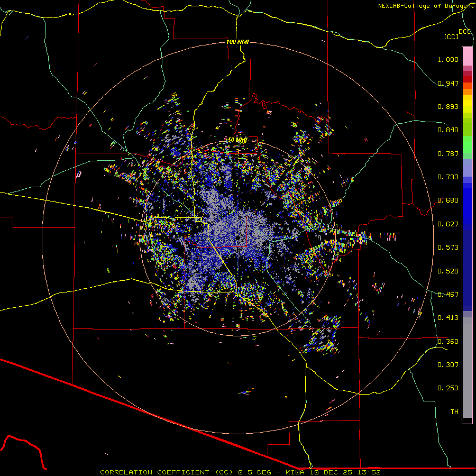Click the 0.360 value on color scale
This screenshot has height=476, width=476.
(448, 342)
